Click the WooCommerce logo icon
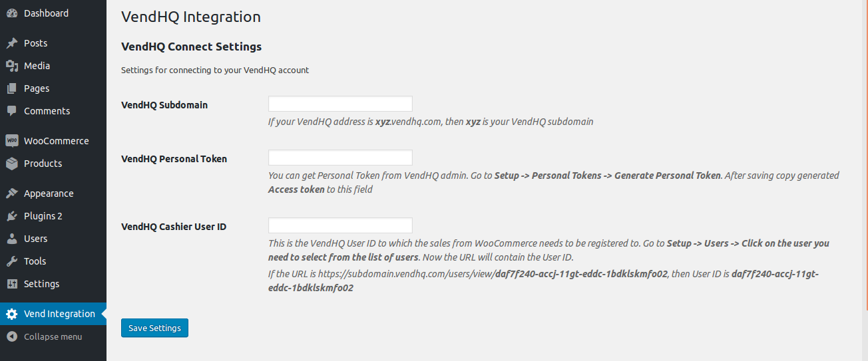This screenshot has width=868, height=361. tap(12, 141)
